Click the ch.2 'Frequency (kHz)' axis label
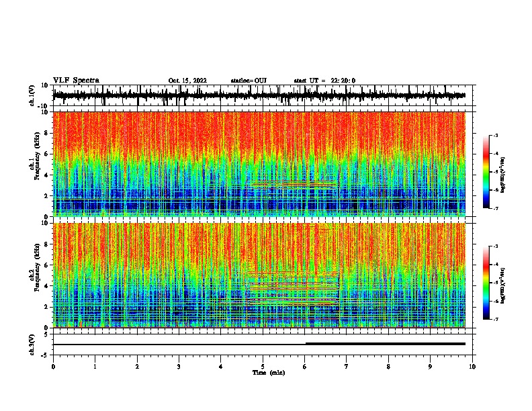 coord(37,267)
